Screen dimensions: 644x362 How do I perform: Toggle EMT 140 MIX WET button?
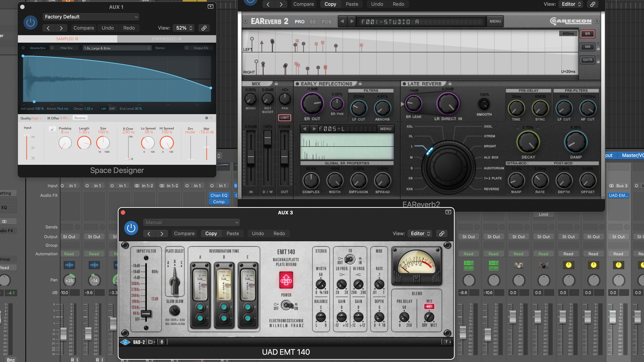(429, 306)
